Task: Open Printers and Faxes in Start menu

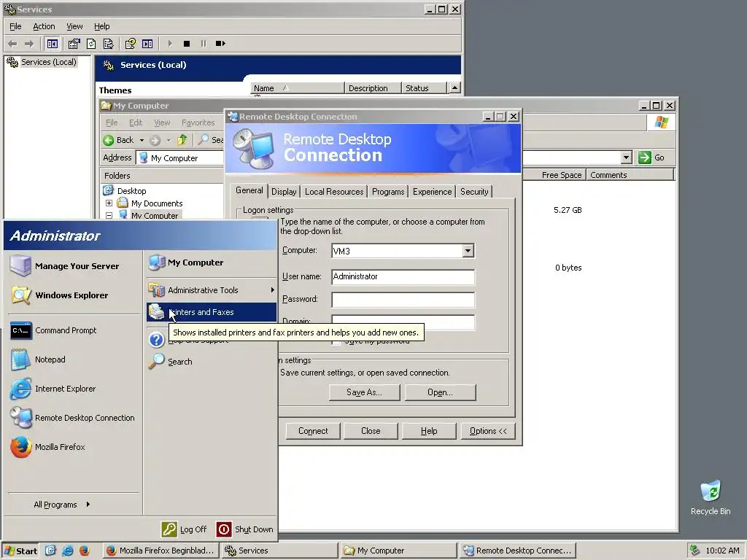Action: coord(211,312)
